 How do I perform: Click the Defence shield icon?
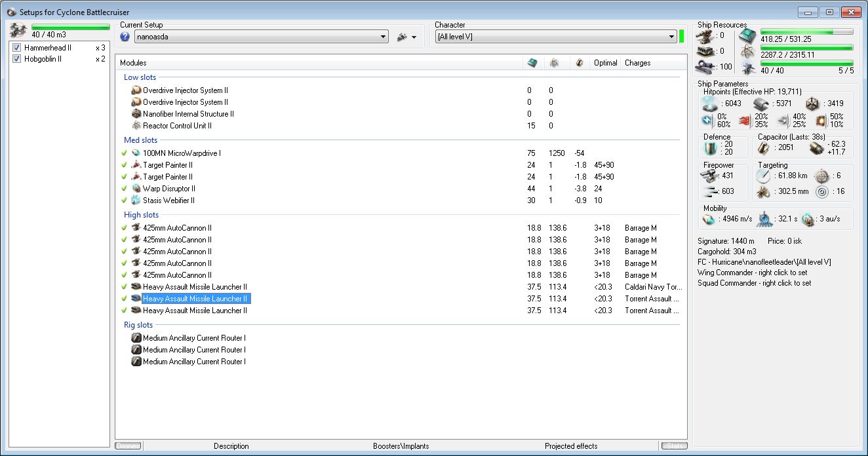[x=710, y=149]
